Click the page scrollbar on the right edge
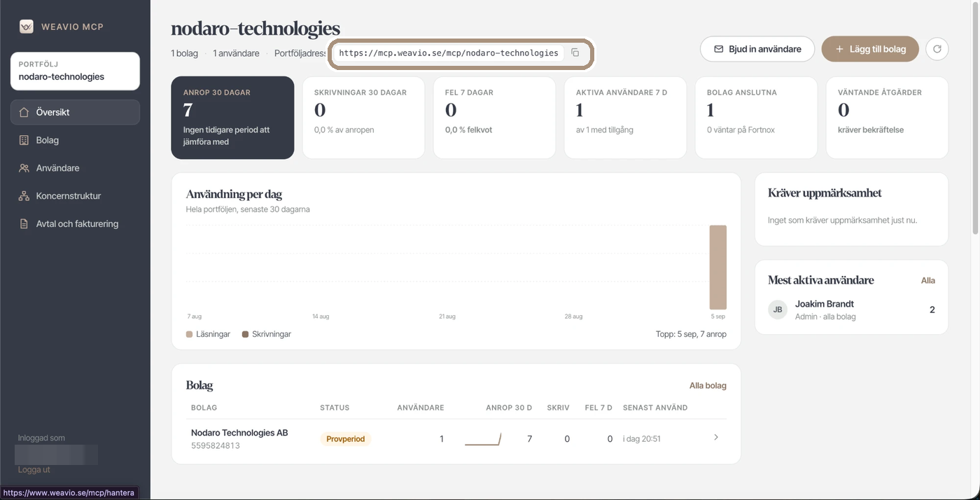The width and height of the screenshot is (980, 500). [x=976, y=119]
